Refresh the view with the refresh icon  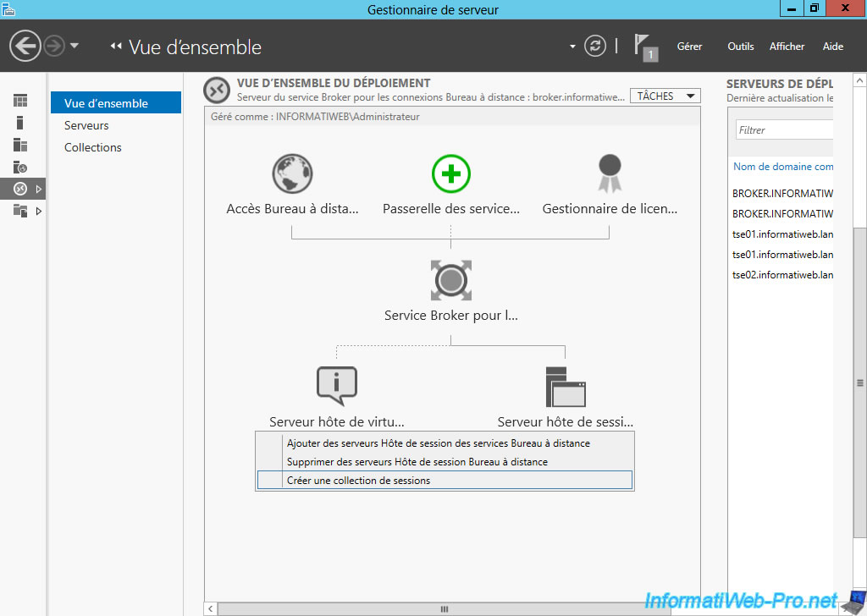point(596,47)
